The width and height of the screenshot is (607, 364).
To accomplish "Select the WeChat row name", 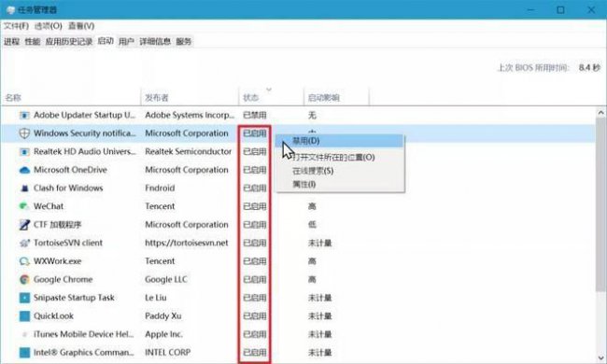I will click(49, 206).
